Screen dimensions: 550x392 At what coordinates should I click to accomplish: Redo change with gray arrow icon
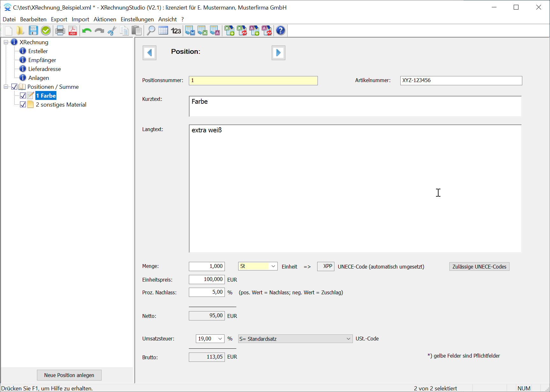(x=99, y=31)
